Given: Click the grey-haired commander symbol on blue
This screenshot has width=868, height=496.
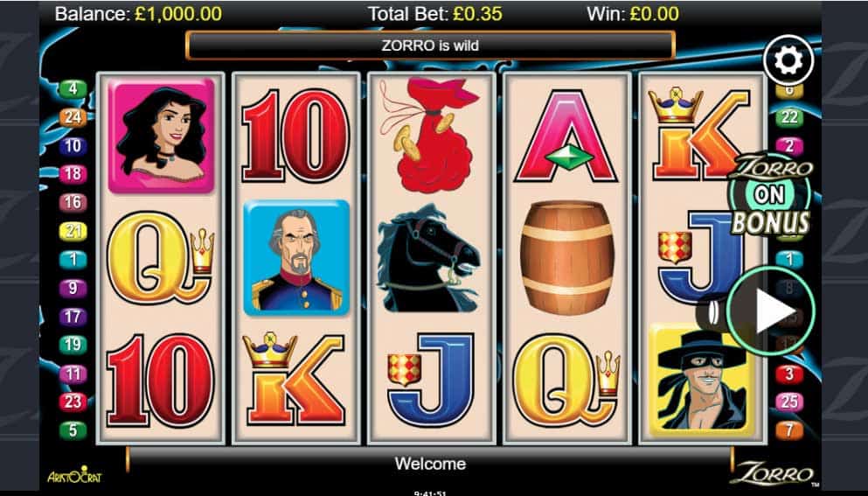Looking at the screenshot, I should pos(296,258).
